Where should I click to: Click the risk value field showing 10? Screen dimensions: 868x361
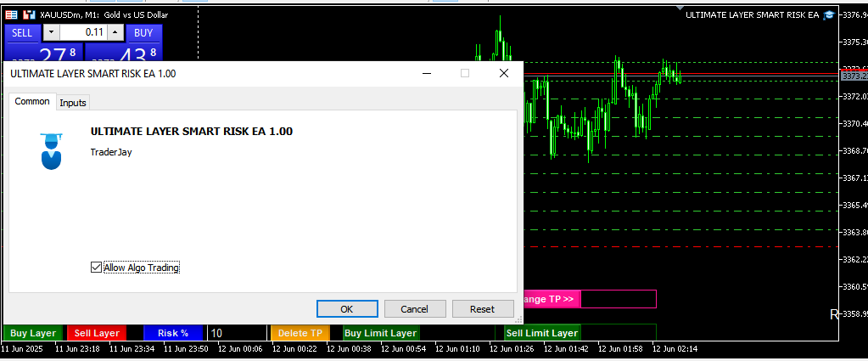point(237,333)
